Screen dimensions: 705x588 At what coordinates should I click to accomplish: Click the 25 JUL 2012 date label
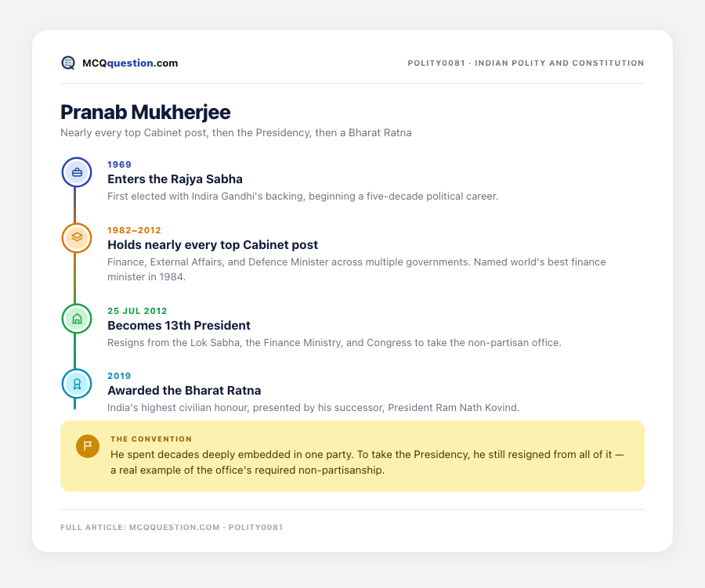(x=137, y=311)
